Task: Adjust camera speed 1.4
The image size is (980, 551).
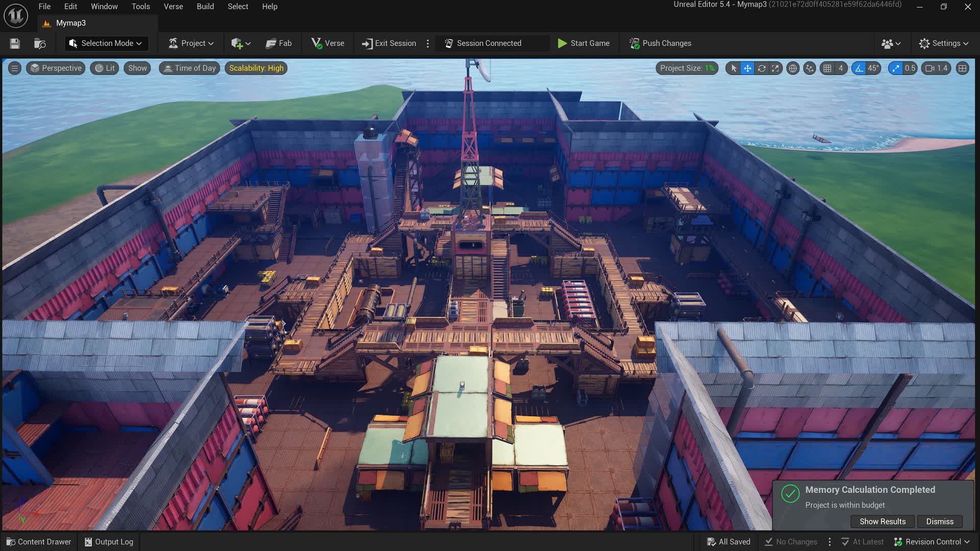Action: 937,68
